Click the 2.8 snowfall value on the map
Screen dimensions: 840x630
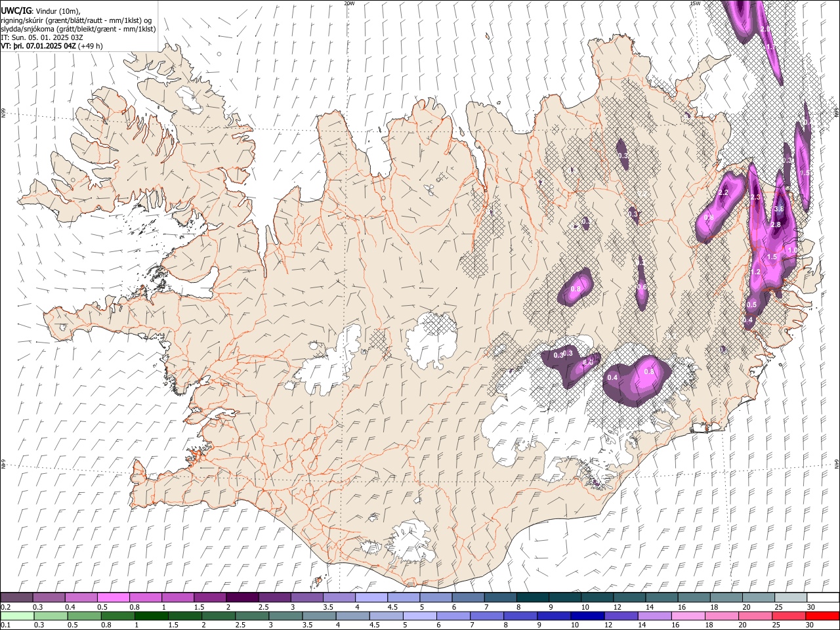pyautogui.click(x=776, y=225)
